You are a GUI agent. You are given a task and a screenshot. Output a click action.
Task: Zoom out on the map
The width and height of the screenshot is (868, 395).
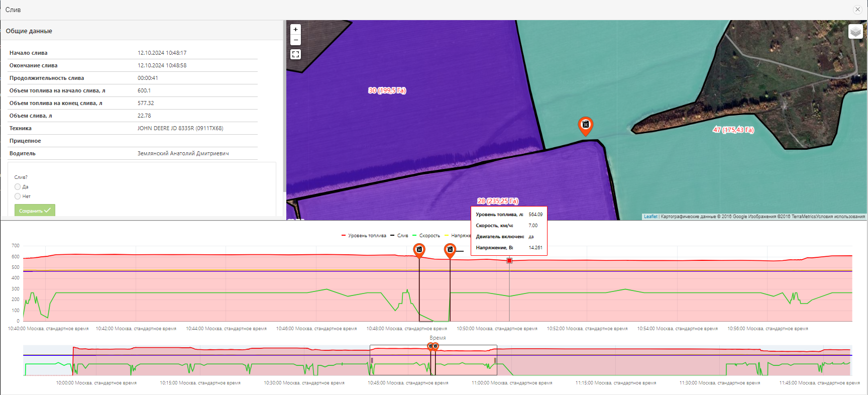click(x=295, y=40)
